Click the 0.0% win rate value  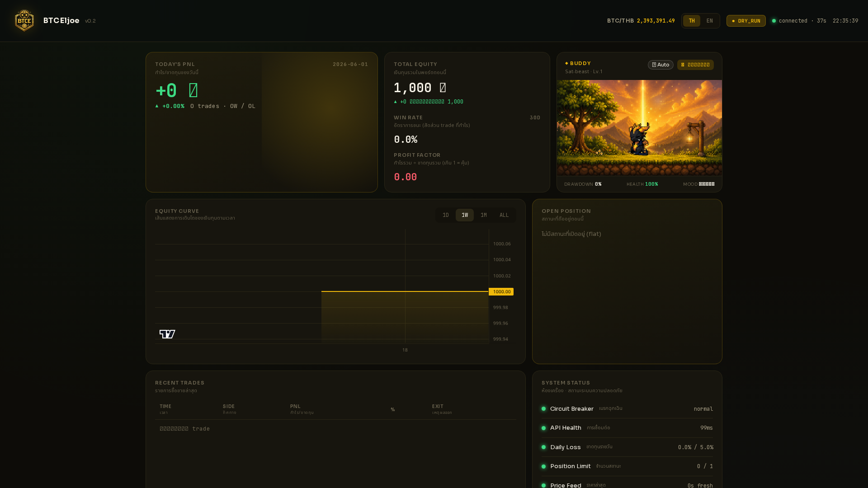coord(406,140)
